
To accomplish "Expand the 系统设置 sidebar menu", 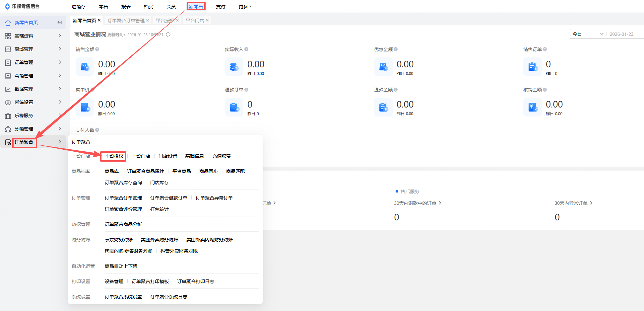I will pos(60,102).
